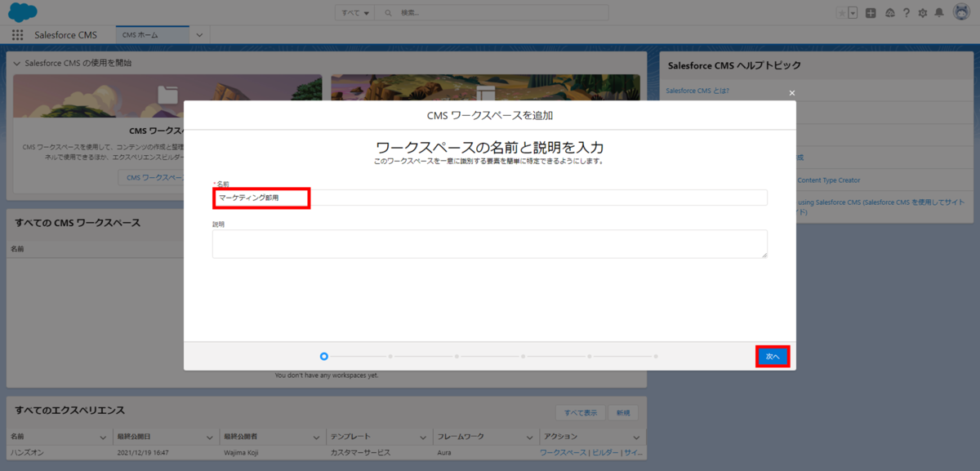The image size is (980, 471).
Task: Click the Salesforce CMS ヘルプトピック heading
Action: click(734, 64)
